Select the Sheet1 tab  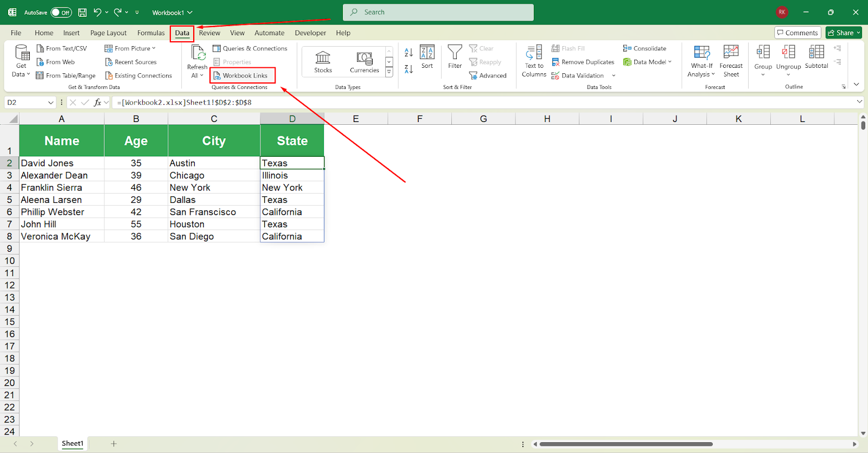73,443
